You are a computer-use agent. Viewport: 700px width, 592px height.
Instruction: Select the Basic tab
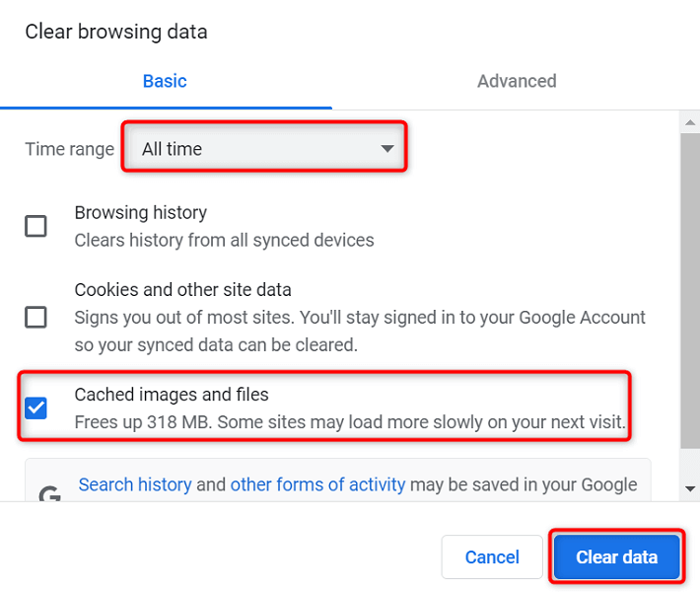click(165, 81)
